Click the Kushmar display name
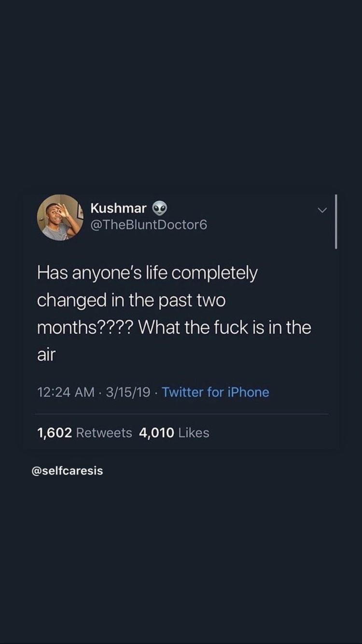Screen dimensions: 362x644 119,208
